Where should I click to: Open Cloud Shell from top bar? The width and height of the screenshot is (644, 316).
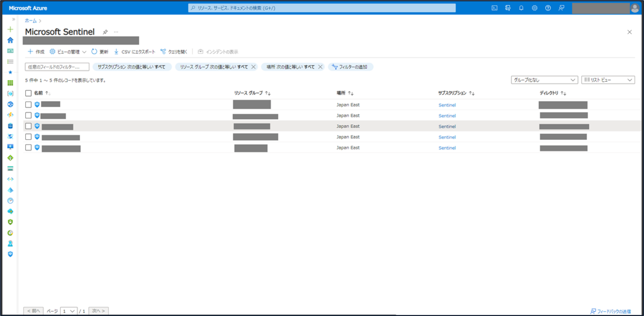click(x=495, y=8)
